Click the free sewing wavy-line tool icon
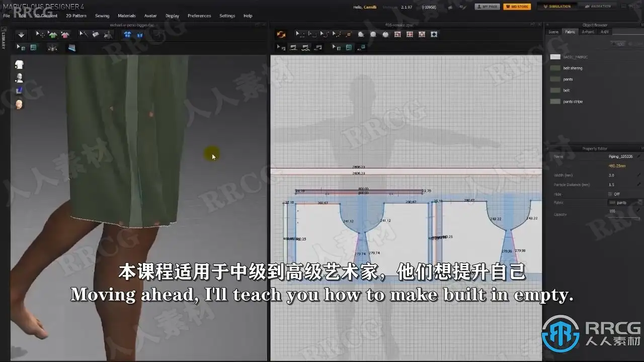This screenshot has width=644, height=362. tap(305, 47)
